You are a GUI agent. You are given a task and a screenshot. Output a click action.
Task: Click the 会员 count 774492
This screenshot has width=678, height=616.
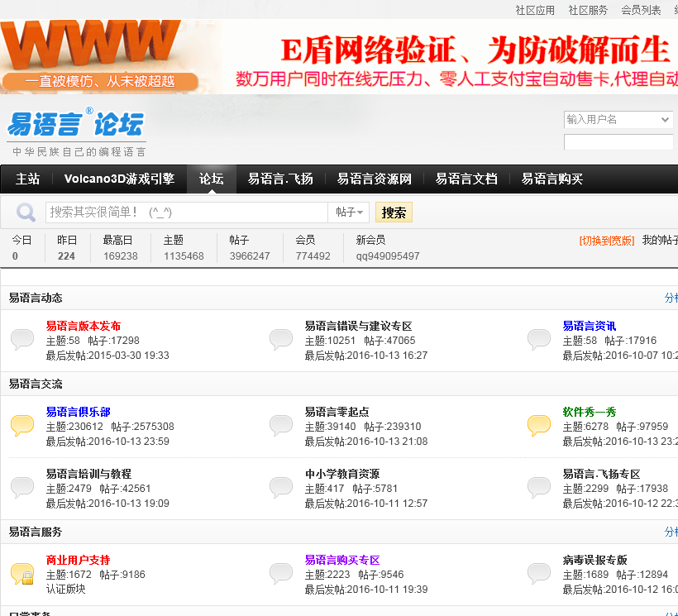click(313, 256)
